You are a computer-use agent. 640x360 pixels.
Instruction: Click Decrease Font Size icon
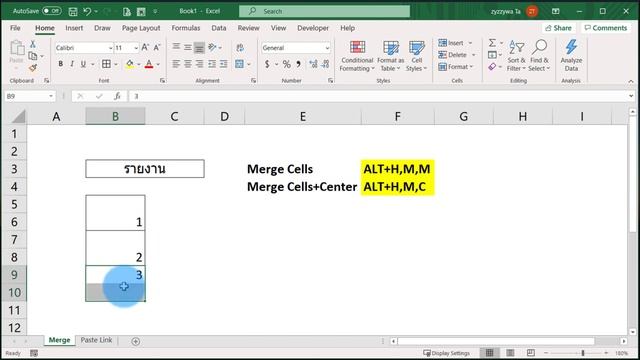[157, 48]
